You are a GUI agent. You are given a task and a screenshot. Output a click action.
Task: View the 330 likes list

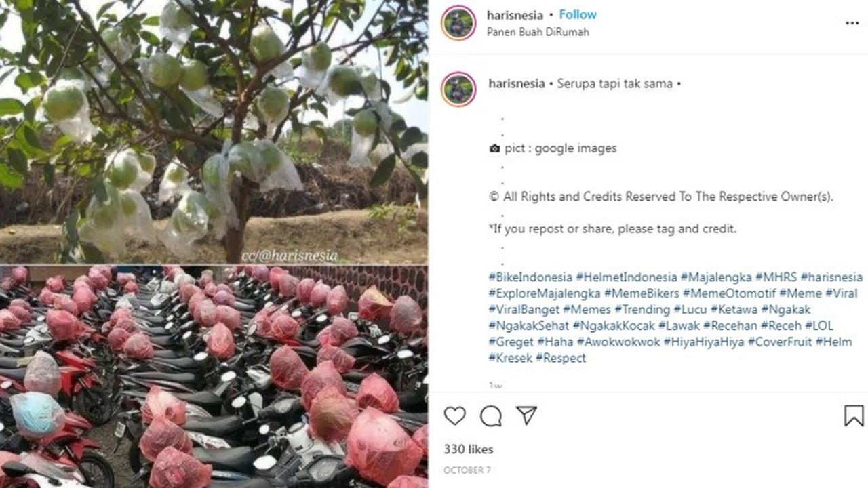click(469, 449)
